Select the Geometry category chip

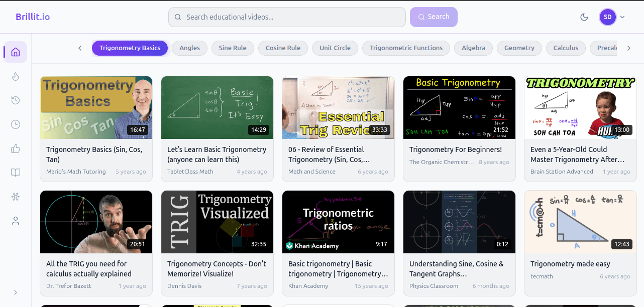coord(519,48)
